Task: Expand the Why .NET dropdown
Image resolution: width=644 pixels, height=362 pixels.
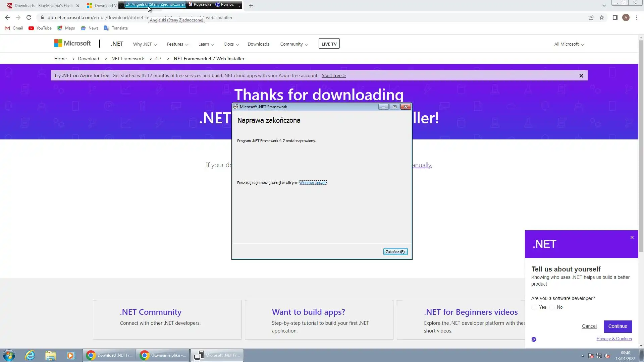Action: [x=145, y=44]
